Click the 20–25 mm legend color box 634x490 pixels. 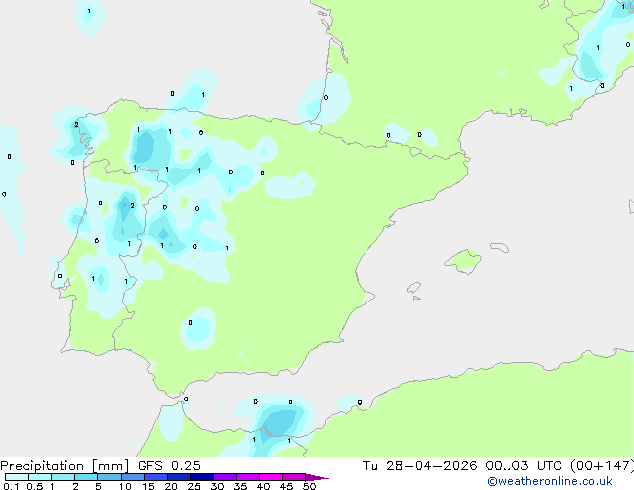(178, 477)
